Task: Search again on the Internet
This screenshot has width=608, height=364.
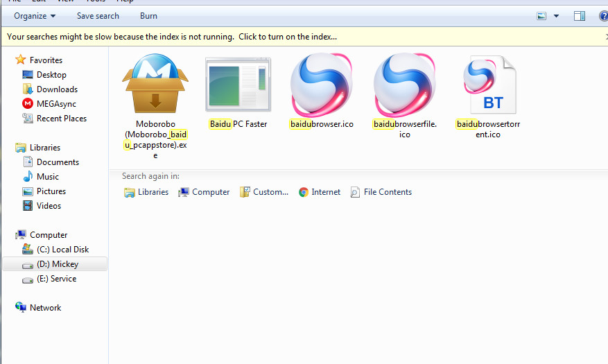Action: pyautogui.click(x=320, y=192)
